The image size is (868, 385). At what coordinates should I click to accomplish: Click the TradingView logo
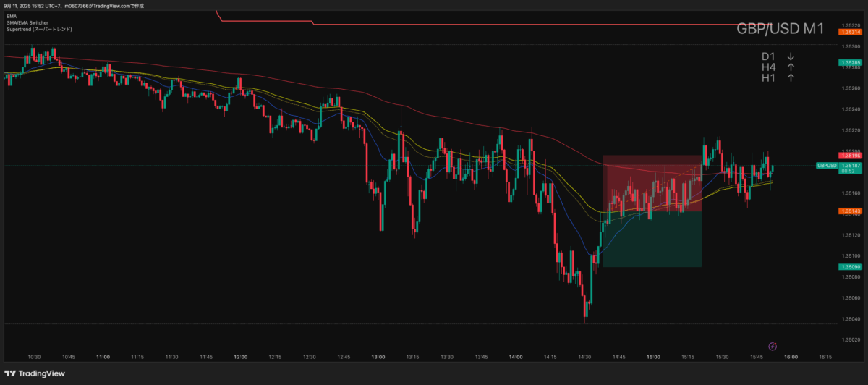(35, 373)
